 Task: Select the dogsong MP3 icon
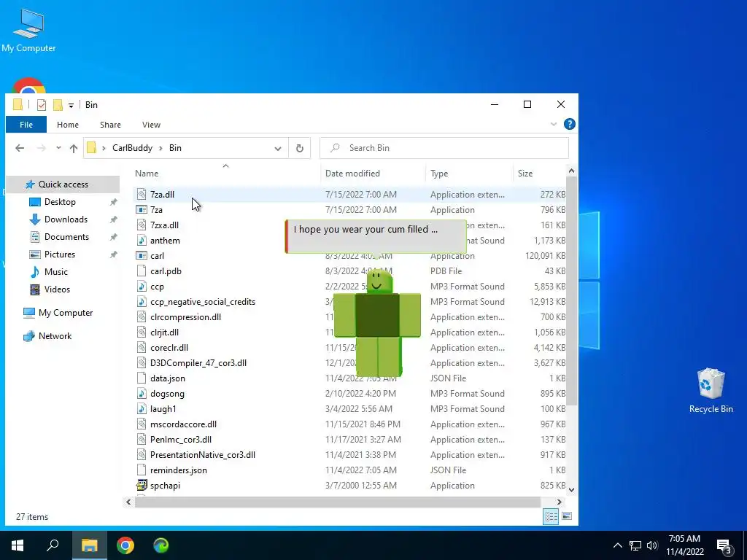pyautogui.click(x=142, y=393)
